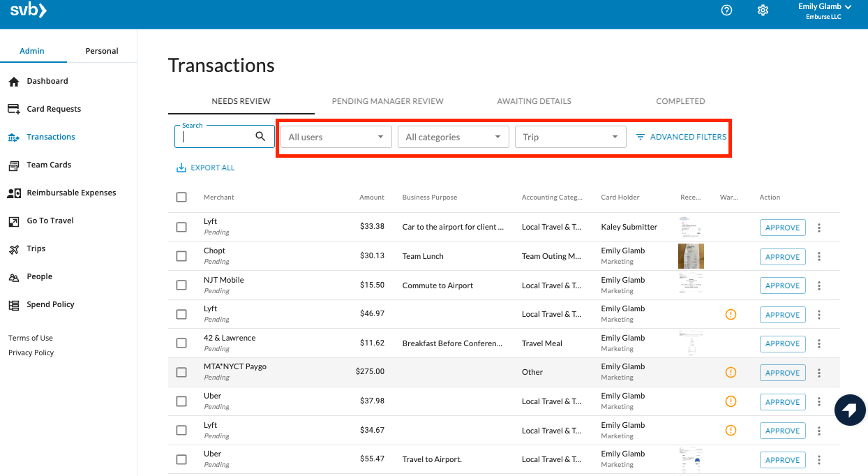Select the checkbox for Lyft $46.97
This screenshot has height=476, width=868.
181,314
